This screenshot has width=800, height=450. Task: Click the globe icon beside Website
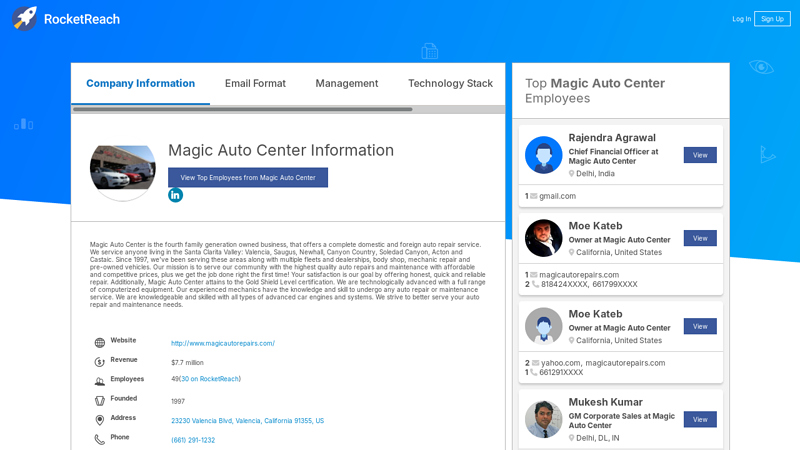[99, 343]
